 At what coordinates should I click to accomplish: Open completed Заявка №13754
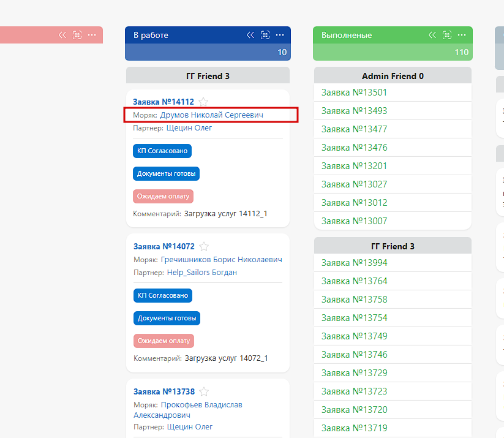tap(354, 318)
